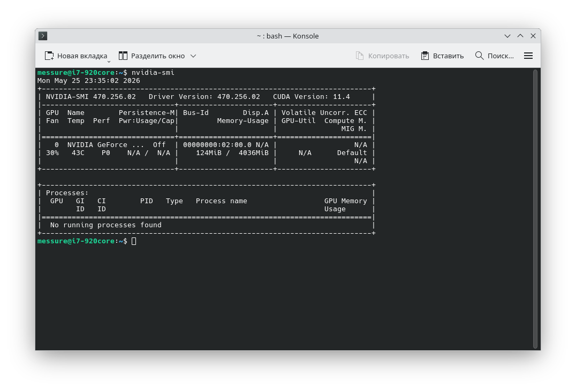Click the 'MIG M.' header text

point(354,129)
